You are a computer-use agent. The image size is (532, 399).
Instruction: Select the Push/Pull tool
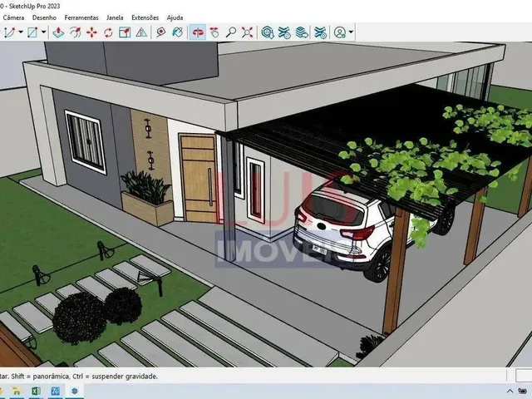tap(59, 32)
